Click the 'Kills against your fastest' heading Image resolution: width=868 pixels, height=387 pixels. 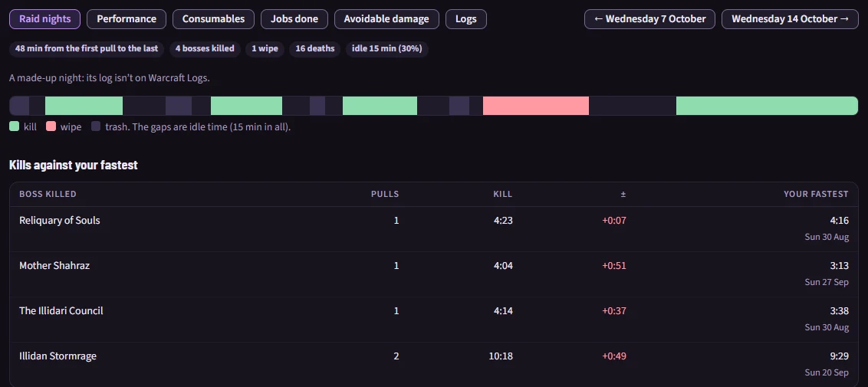click(74, 165)
